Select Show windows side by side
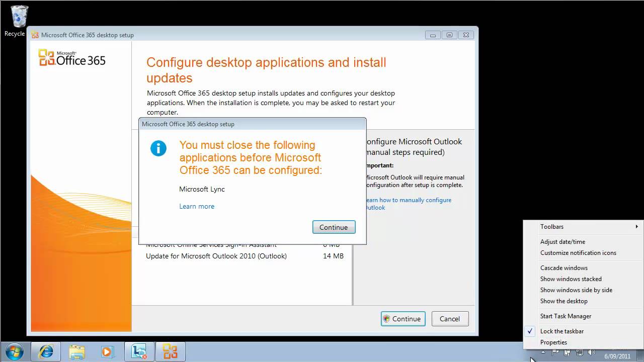 coord(583,290)
